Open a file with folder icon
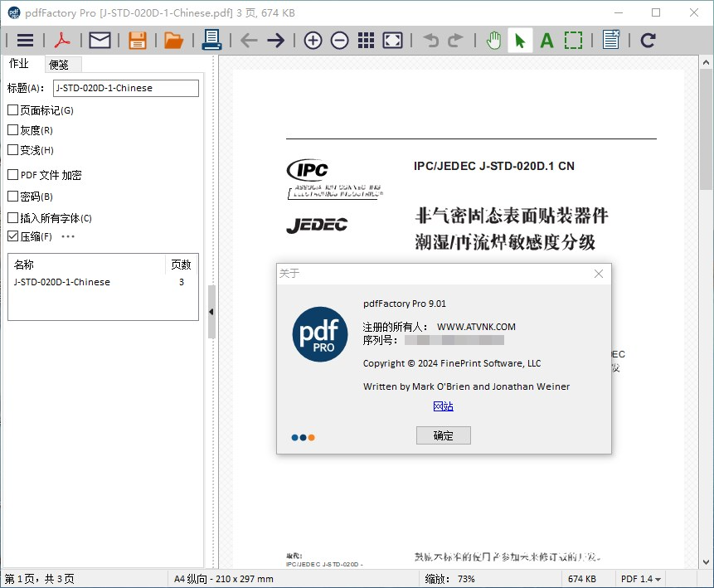 173,41
